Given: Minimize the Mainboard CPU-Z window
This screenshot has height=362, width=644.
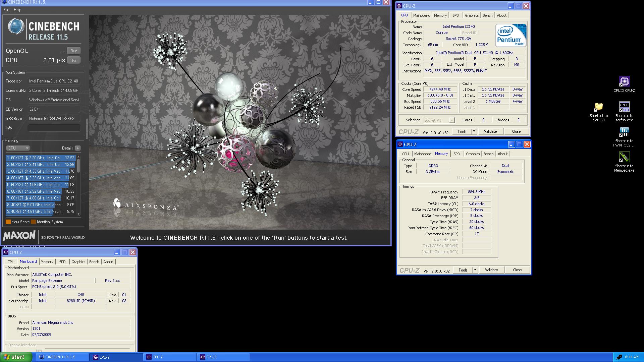Looking at the screenshot, I should 117,252.
